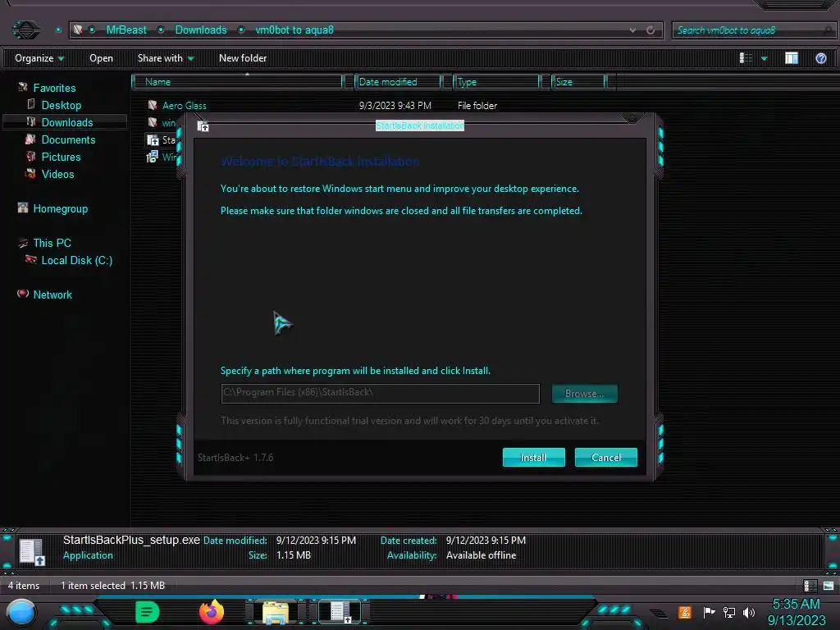Image resolution: width=840 pixels, height=630 pixels.
Task: Click the orange Java tray icon
Action: point(685,612)
